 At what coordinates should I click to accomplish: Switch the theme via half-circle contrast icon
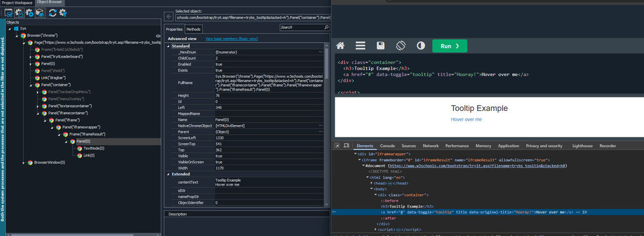point(420,46)
